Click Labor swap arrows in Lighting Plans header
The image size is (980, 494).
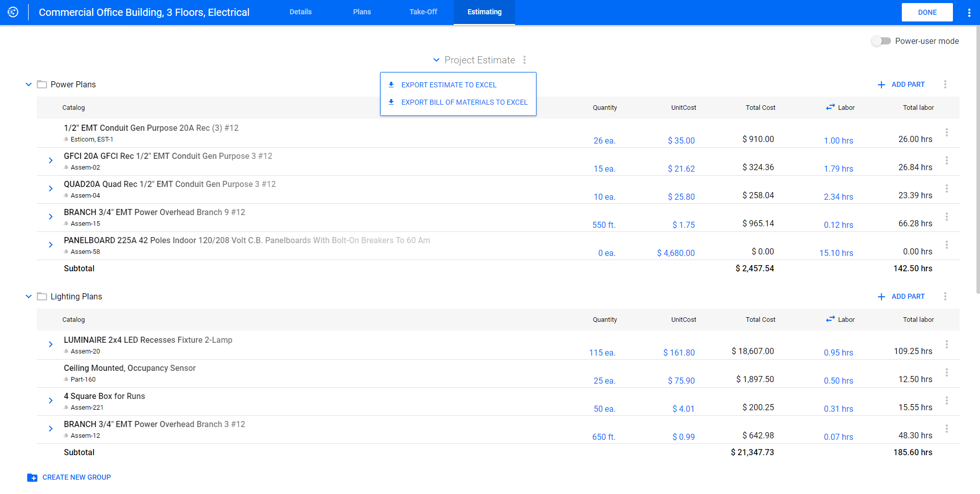coord(830,319)
